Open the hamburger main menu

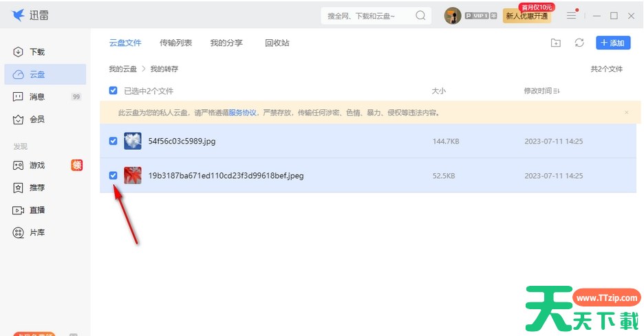click(571, 16)
